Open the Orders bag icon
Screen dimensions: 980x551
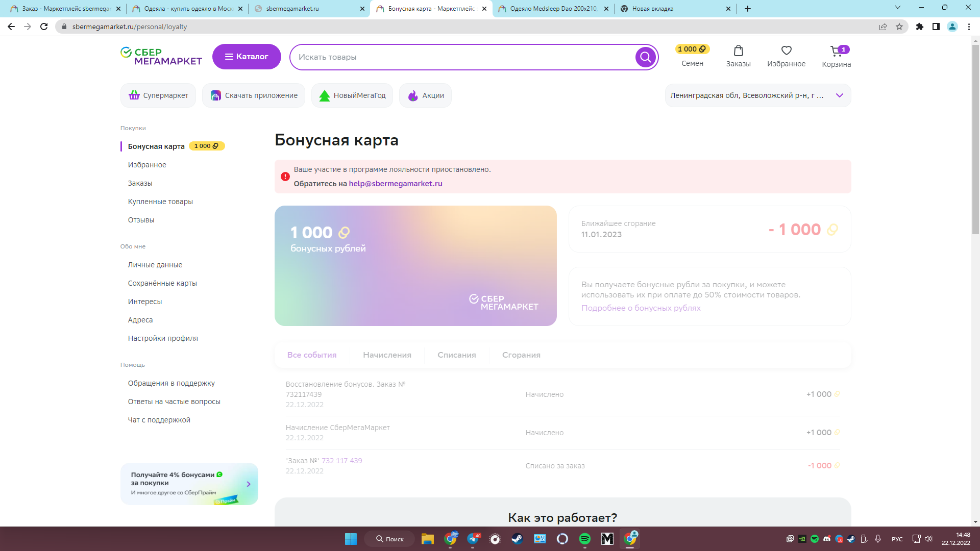click(x=738, y=51)
